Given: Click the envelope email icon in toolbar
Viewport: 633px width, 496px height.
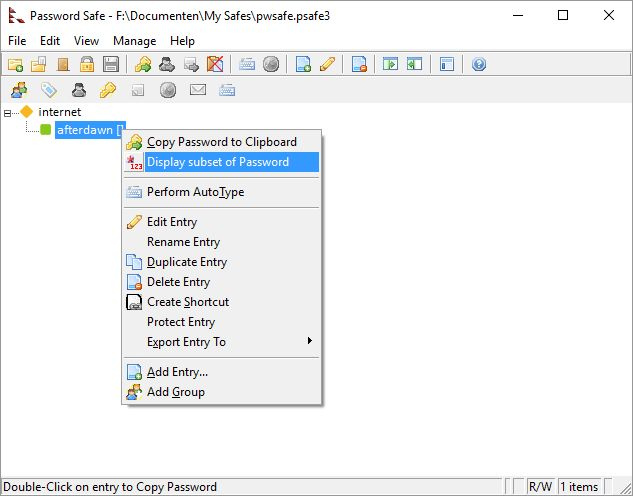Looking at the screenshot, I should 197,91.
